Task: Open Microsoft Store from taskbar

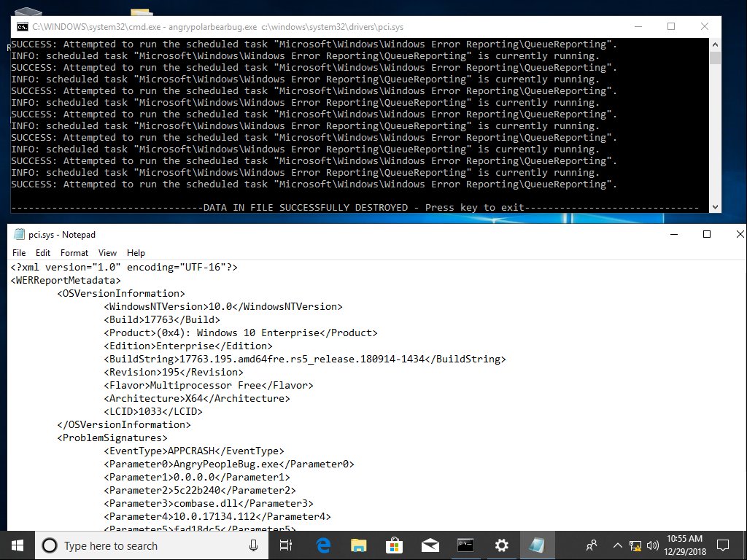Action: (x=394, y=545)
